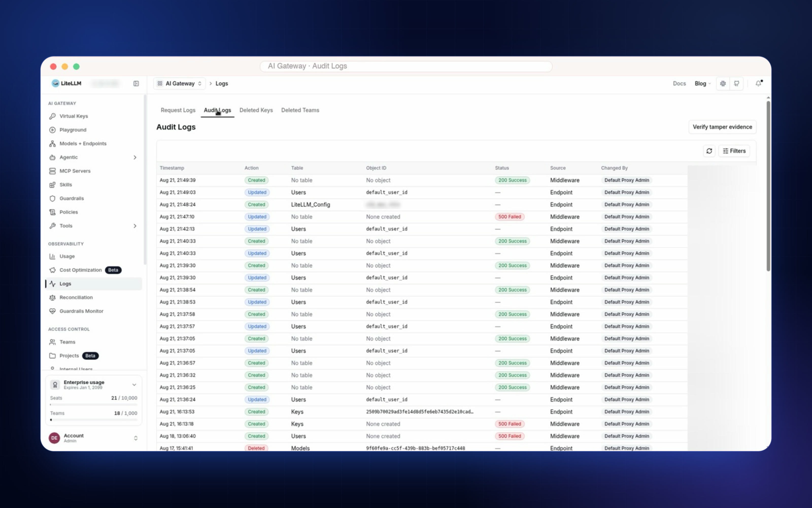Switch to the Request Logs tab
Viewport: 812px width, 508px height.
(x=178, y=110)
